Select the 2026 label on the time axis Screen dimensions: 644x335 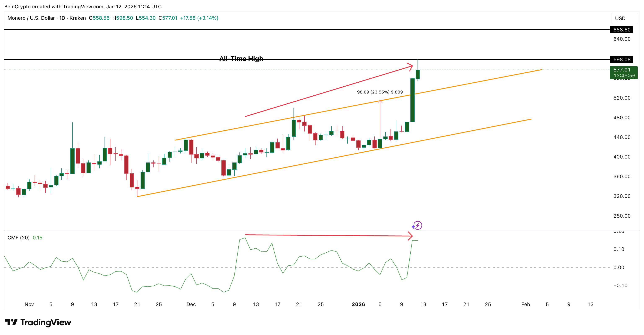pyautogui.click(x=358, y=304)
